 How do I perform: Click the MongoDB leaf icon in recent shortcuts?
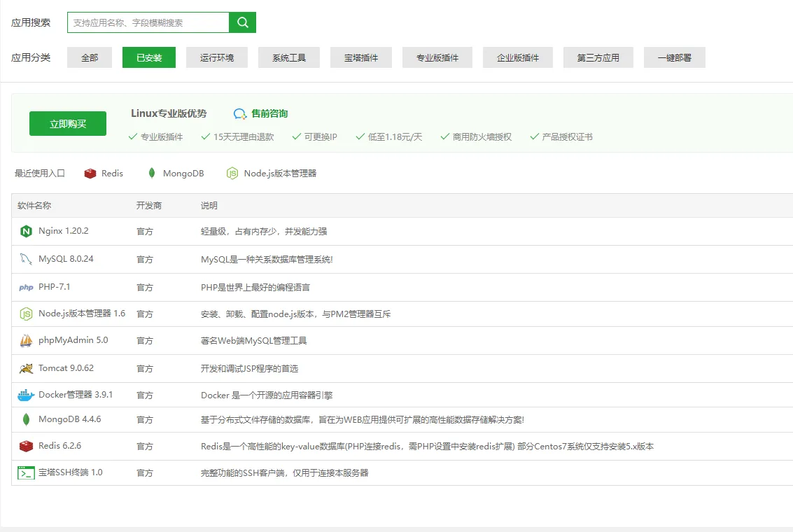pos(151,174)
